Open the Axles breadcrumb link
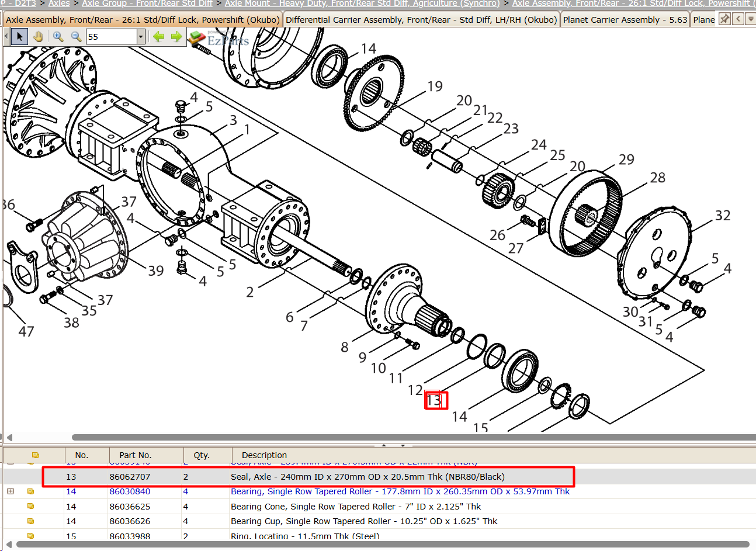The width and height of the screenshot is (756, 551). coord(59,4)
